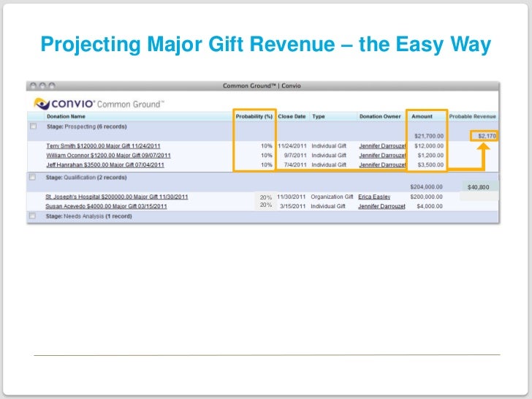The width and height of the screenshot is (532, 399).
Task: Open Jennifer Darrouzet owner link in Terry Smith row
Action: click(x=382, y=146)
